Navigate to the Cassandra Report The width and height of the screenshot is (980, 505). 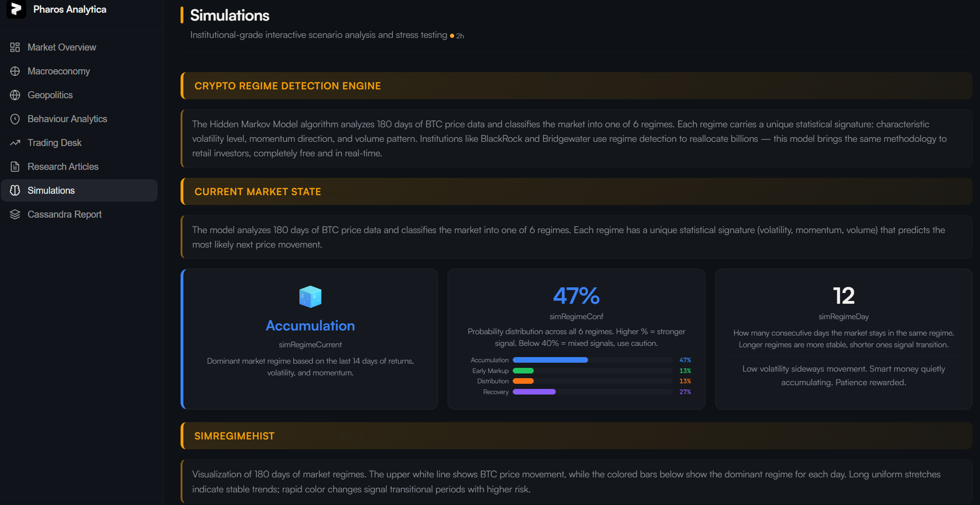65,214
